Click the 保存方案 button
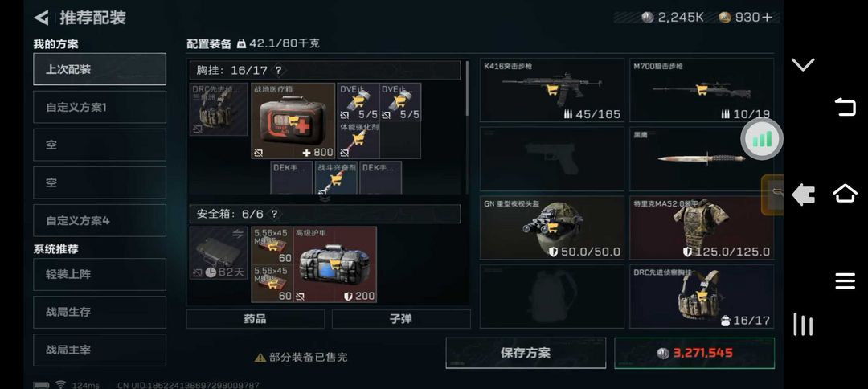Viewport: 868px width, 389px height. pos(526,353)
